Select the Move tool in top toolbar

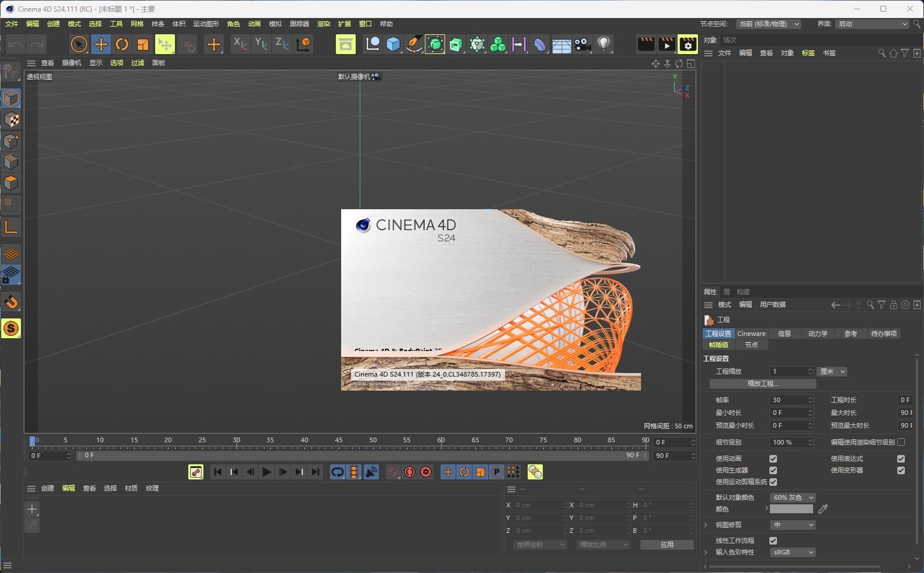pyautogui.click(x=101, y=44)
